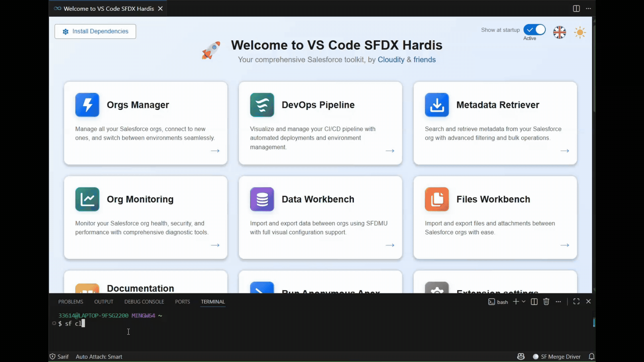Switch to the DEBUG CONSOLE tab
Screen dimensions: 644x362
(144, 302)
